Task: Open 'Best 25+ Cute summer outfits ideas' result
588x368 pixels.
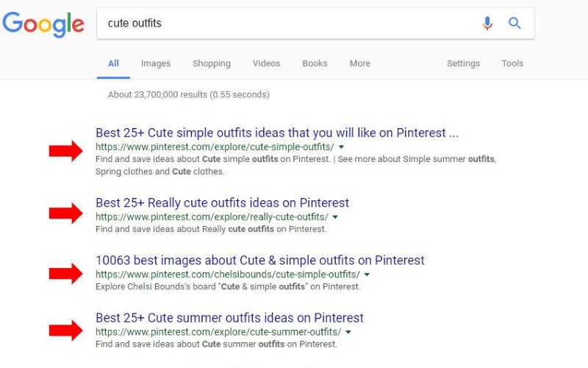Action: click(229, 318)
